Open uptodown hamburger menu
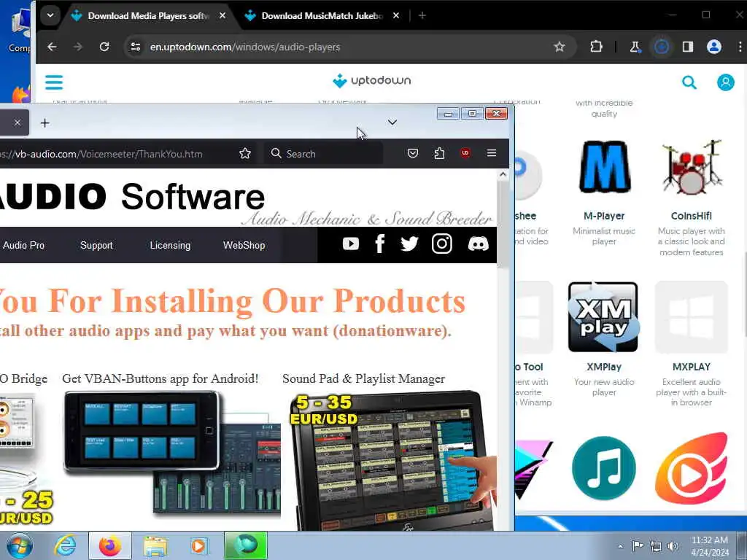 (x=54, y=82)
